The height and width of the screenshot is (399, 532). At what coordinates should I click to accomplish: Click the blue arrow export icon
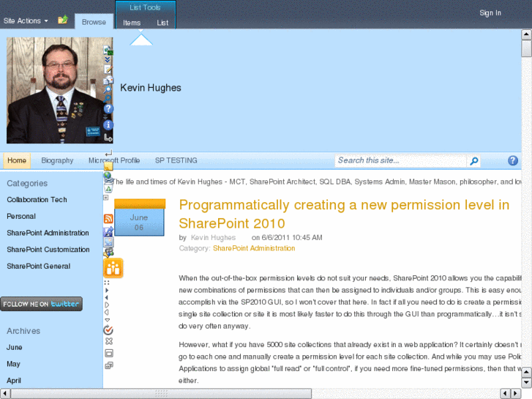(108, 231)
